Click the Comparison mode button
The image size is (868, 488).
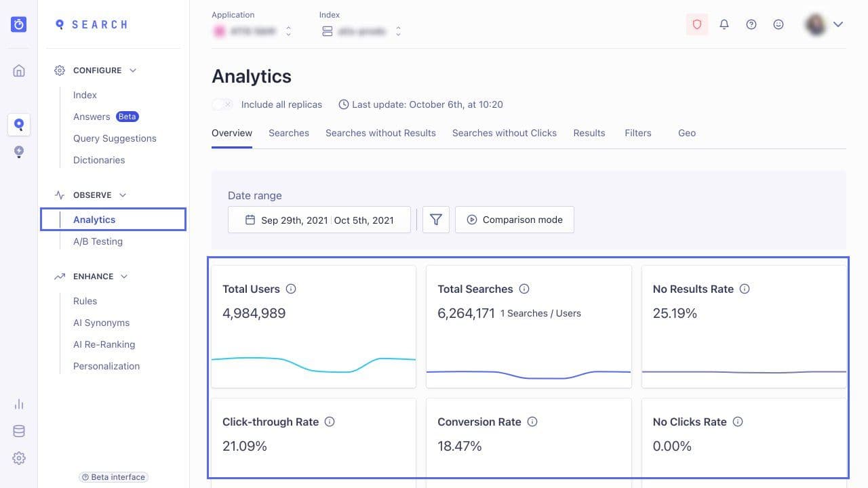(515, 220)
